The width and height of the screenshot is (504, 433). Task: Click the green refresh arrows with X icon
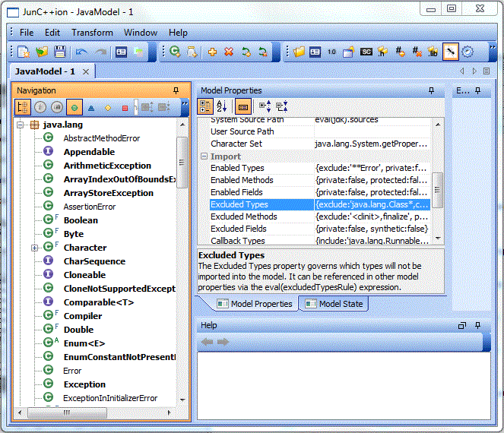point(263,52)
